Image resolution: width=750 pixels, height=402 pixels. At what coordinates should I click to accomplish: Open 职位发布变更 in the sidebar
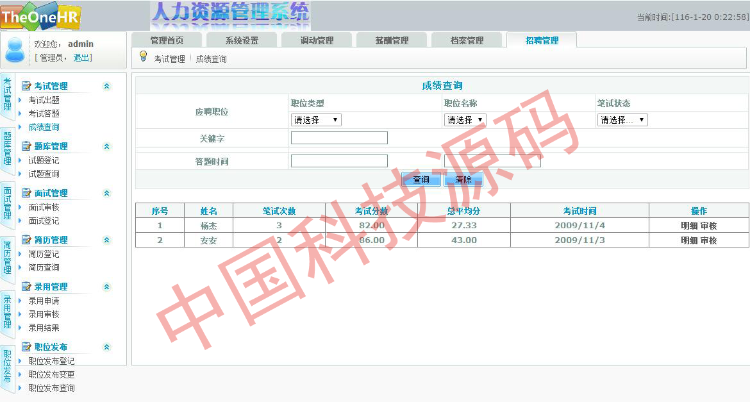coord(52,374)
